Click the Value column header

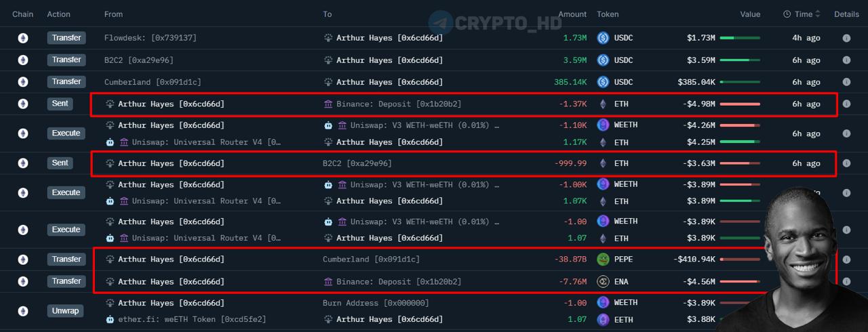point(750,14)
